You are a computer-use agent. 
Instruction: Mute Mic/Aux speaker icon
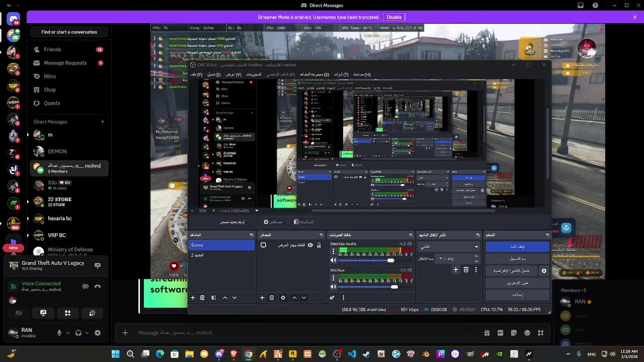333,287
